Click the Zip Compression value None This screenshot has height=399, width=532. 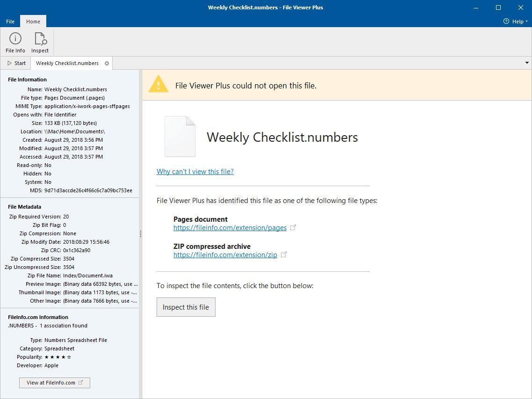tap(70, 233)
